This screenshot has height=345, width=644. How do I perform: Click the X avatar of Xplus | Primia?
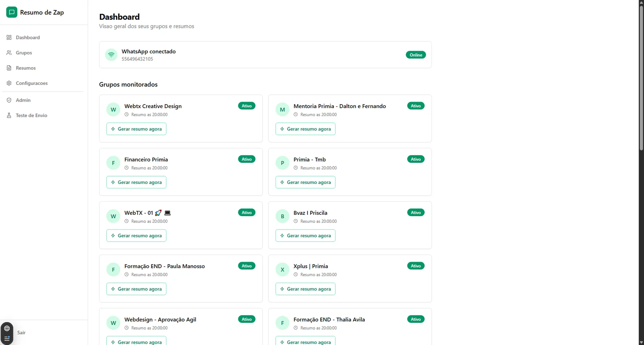click(282, 269)
